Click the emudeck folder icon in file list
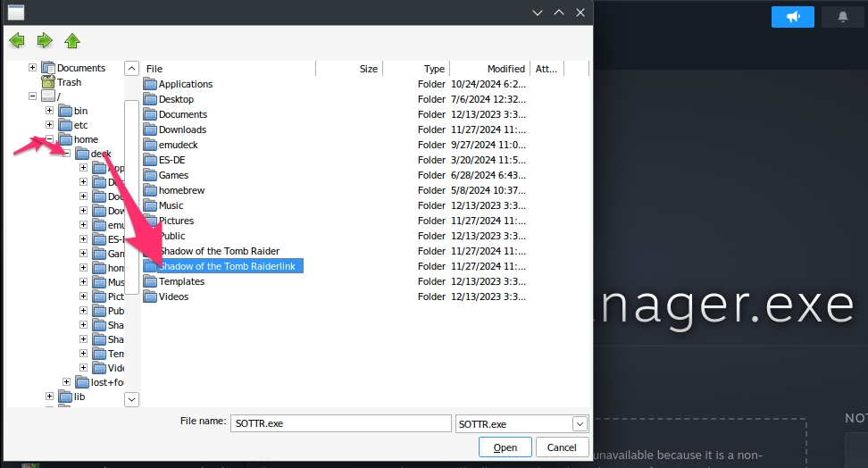Image resolution: width=868 pixels, height=468 pixels. [x=150, y=145]
